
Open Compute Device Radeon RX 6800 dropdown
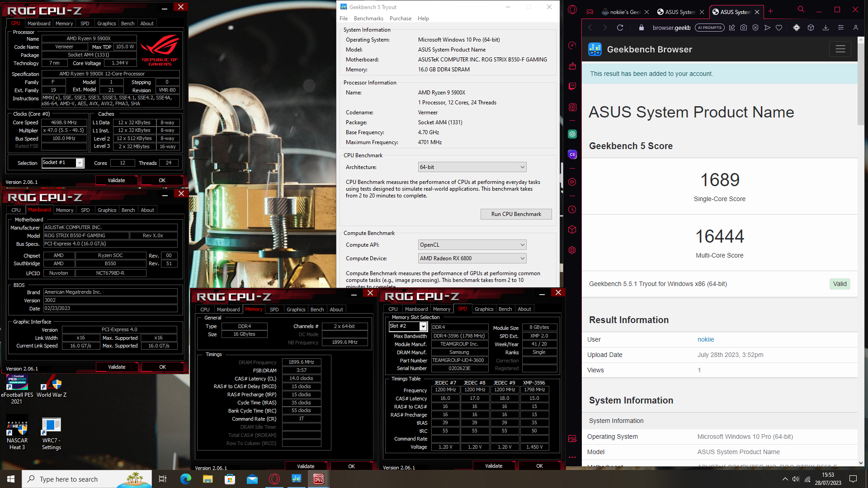[x=472, y=258]
